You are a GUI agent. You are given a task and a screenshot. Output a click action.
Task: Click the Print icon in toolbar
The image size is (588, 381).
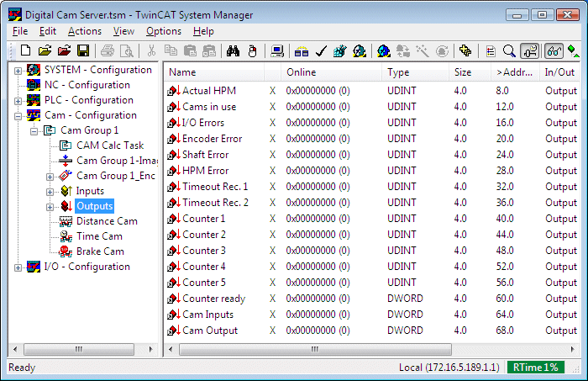[108, 50]
